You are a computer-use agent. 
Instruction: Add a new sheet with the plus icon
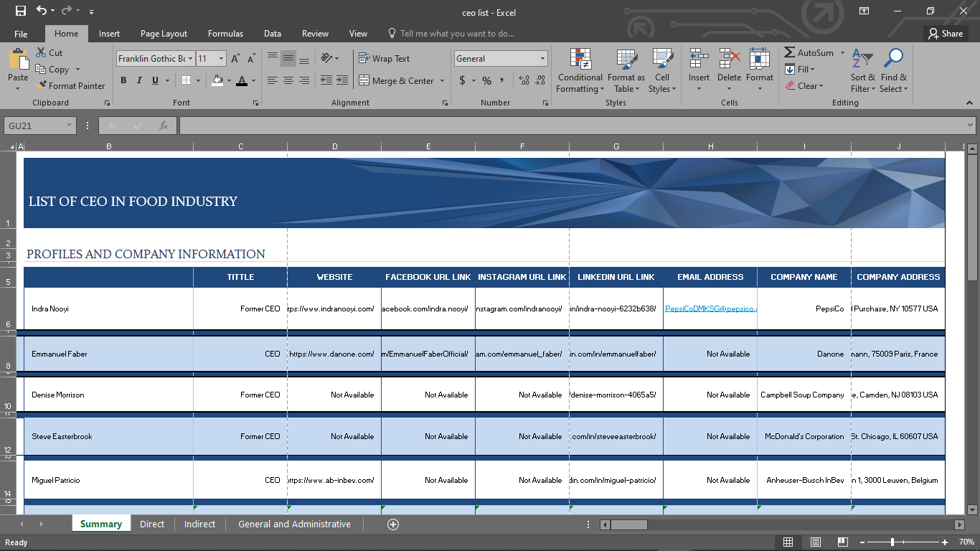(393, 524)
